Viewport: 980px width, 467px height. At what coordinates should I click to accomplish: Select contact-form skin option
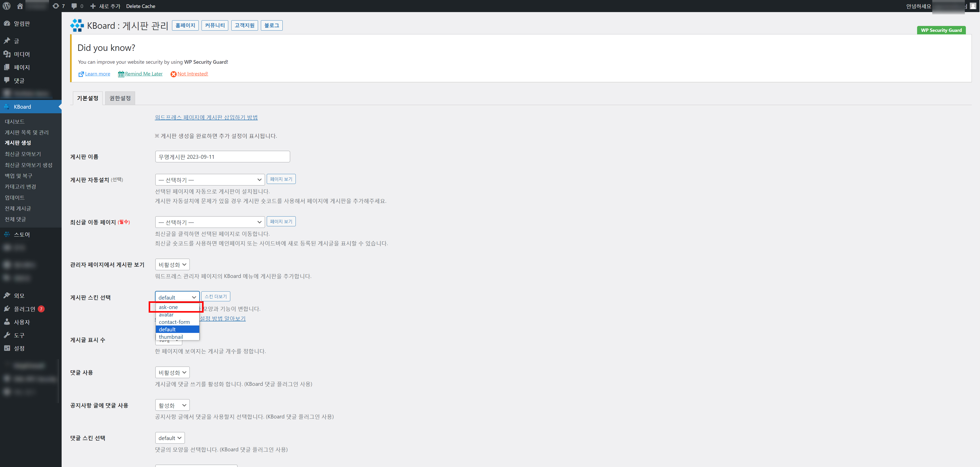point(177,322)
